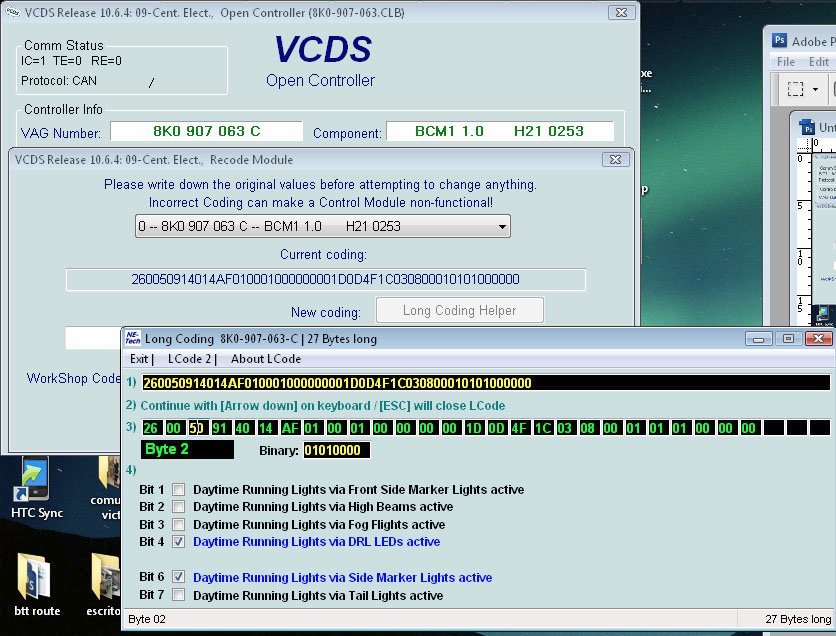
Task: Tick Bit 7 Tail Lights DRL checkbox
Action: coord(179,595)
